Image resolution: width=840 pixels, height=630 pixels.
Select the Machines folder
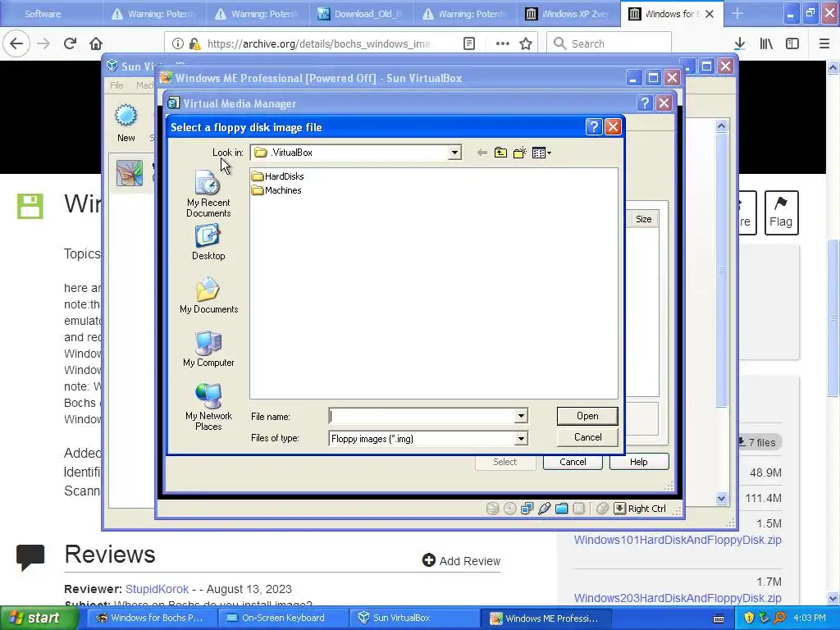(277, 190)
